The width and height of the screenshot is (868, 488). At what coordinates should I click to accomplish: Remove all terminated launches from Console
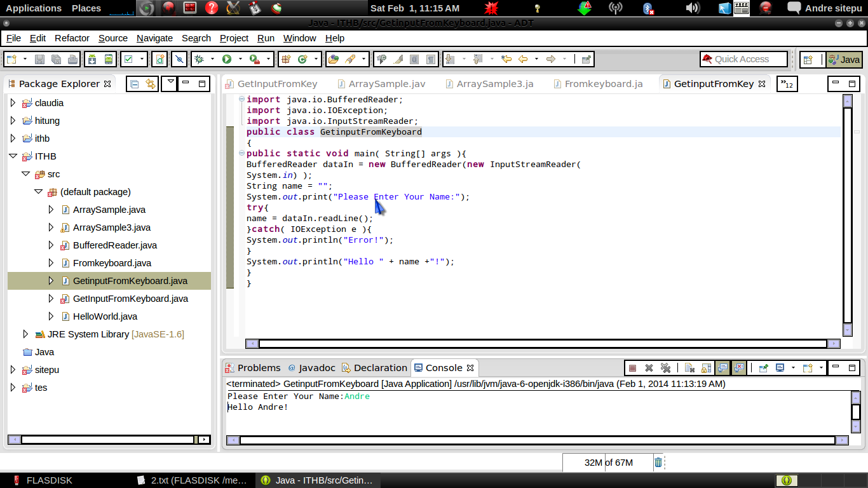click(666, 367)
